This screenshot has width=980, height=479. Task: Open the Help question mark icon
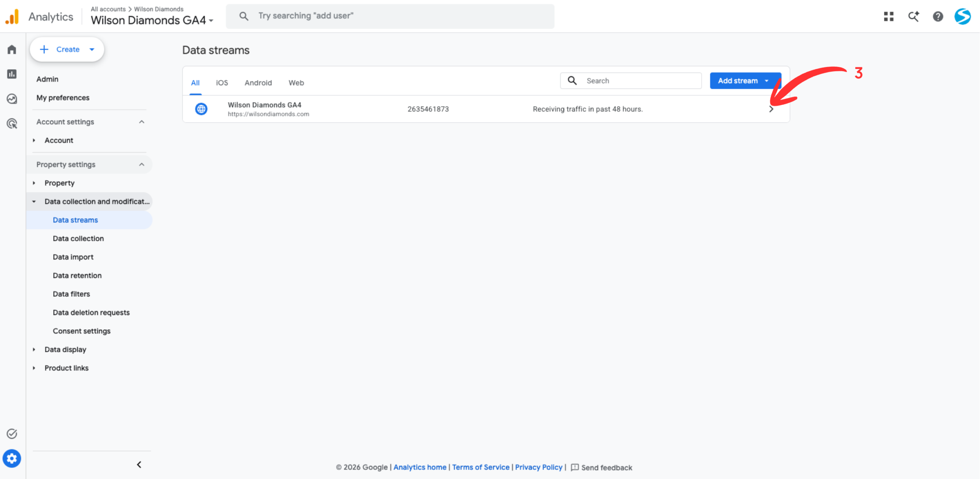tap(938, 16)
